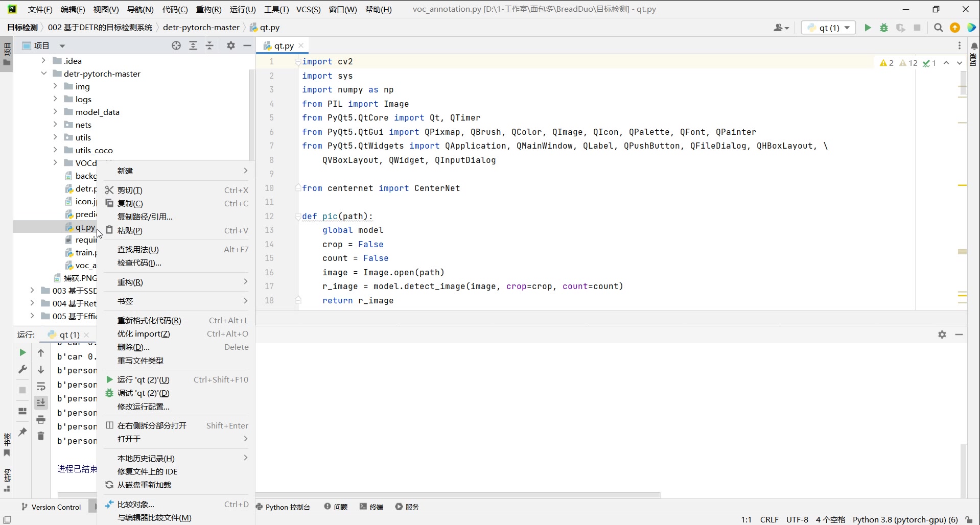Click the wrench icon in run panel

[x=22, y=369]
